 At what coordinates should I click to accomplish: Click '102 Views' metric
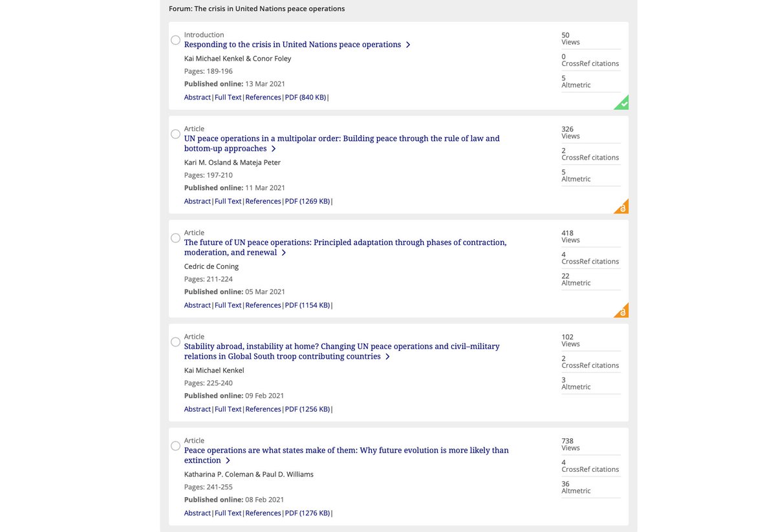(x=571, y=341)
